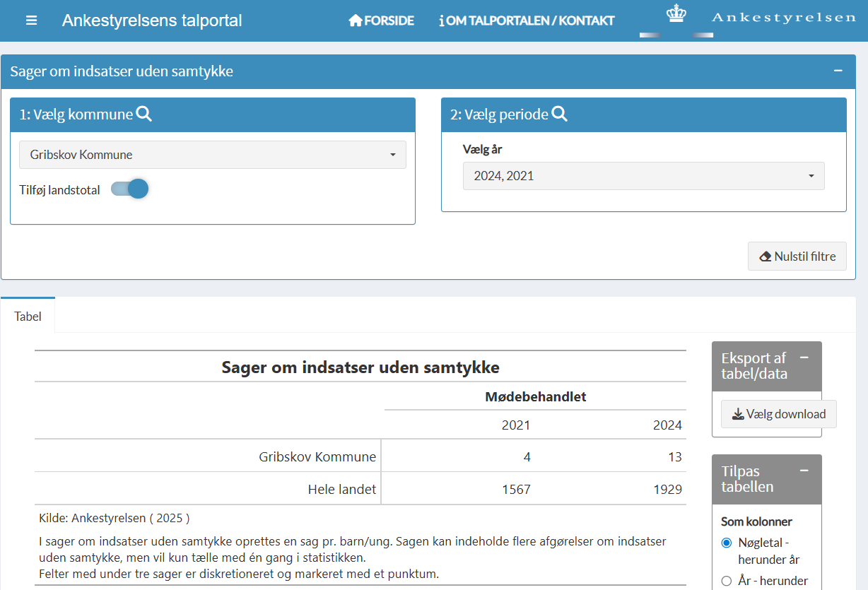Select the Tabel tab
The image size is (868, 590).
(28, 317)
